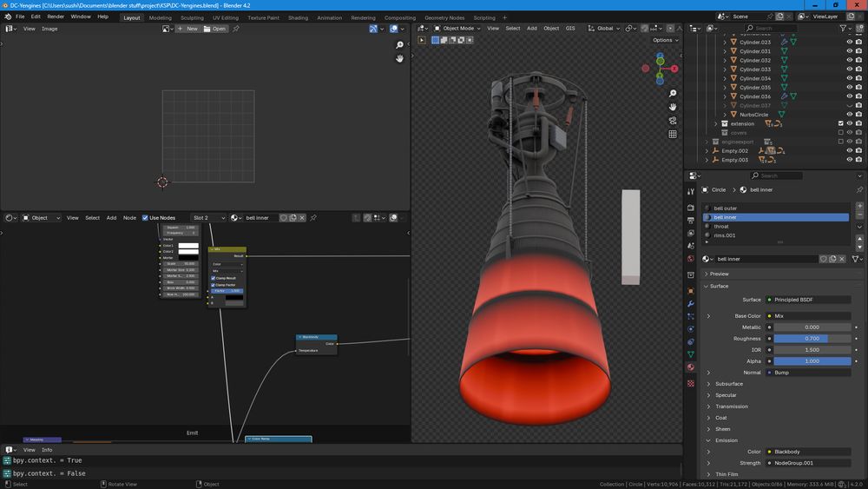Open the Render menu

click(x=56, y=17)
